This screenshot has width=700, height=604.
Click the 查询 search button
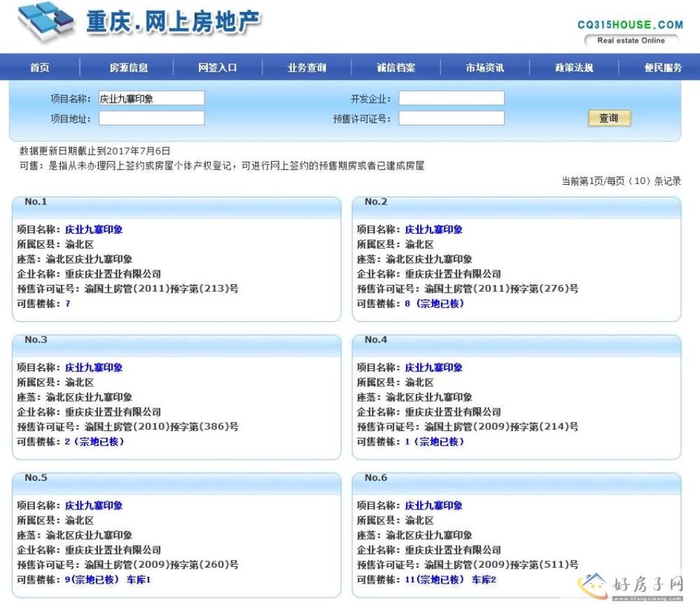pyautogui.click(x=609, y=118)
